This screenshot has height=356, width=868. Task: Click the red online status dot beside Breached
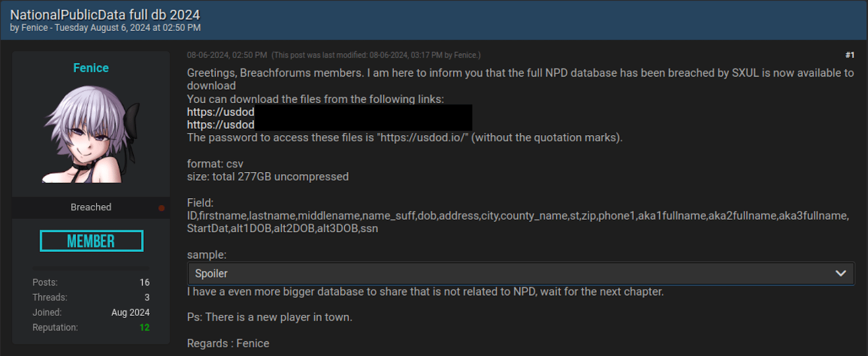coord(161,207)
